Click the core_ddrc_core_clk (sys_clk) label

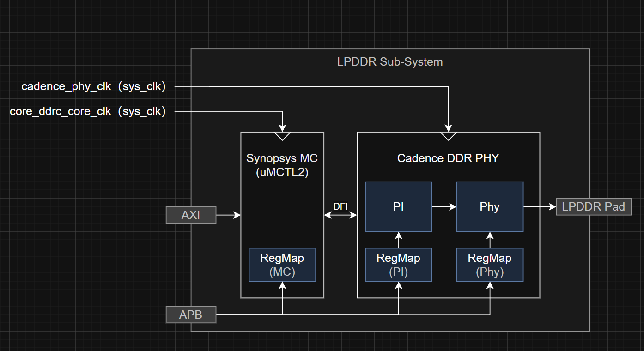88,111
